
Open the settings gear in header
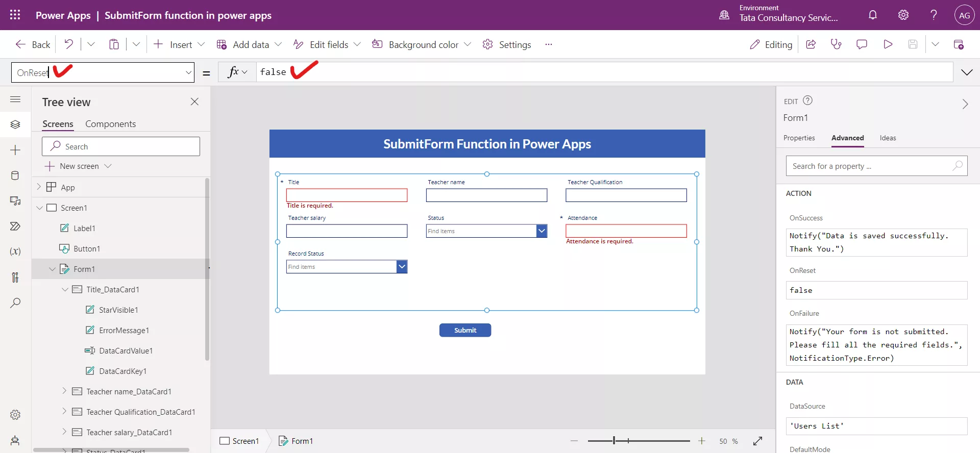[903, 15]
